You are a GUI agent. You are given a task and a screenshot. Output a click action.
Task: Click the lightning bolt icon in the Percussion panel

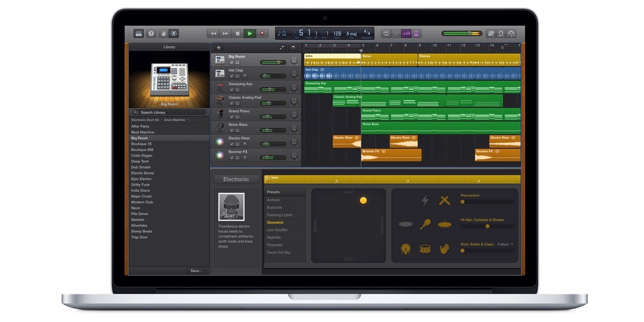(x=424, y=201)
